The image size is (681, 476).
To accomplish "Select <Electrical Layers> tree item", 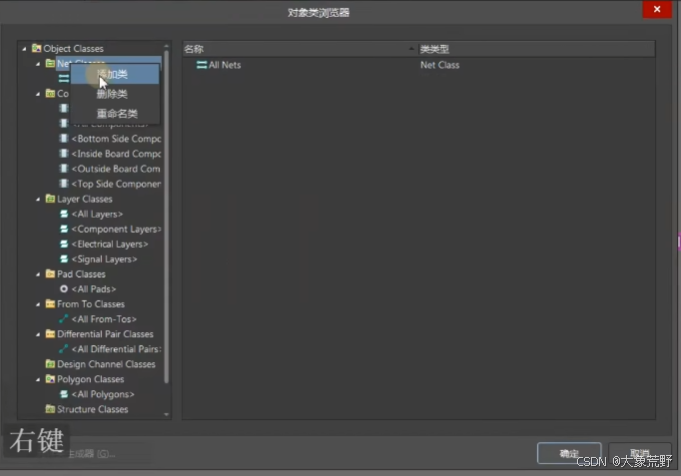I will coord(110,244).
